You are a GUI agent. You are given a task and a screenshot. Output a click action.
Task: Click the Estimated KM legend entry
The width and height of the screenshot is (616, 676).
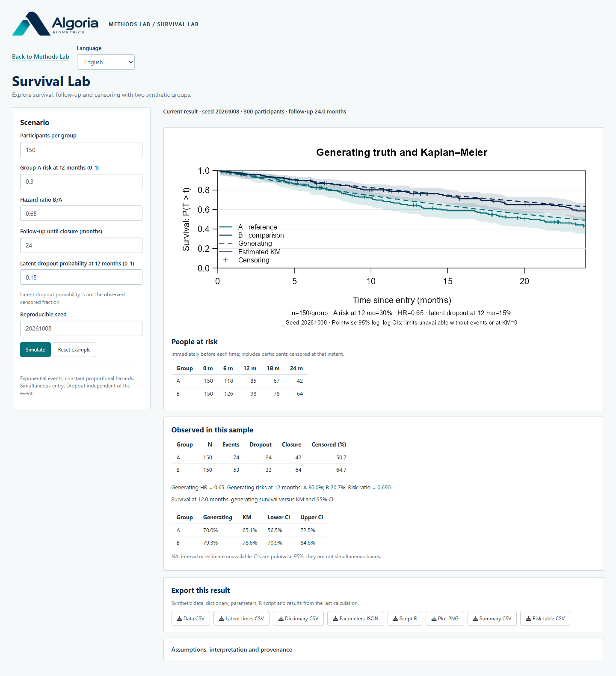click(x=250, y=252)
